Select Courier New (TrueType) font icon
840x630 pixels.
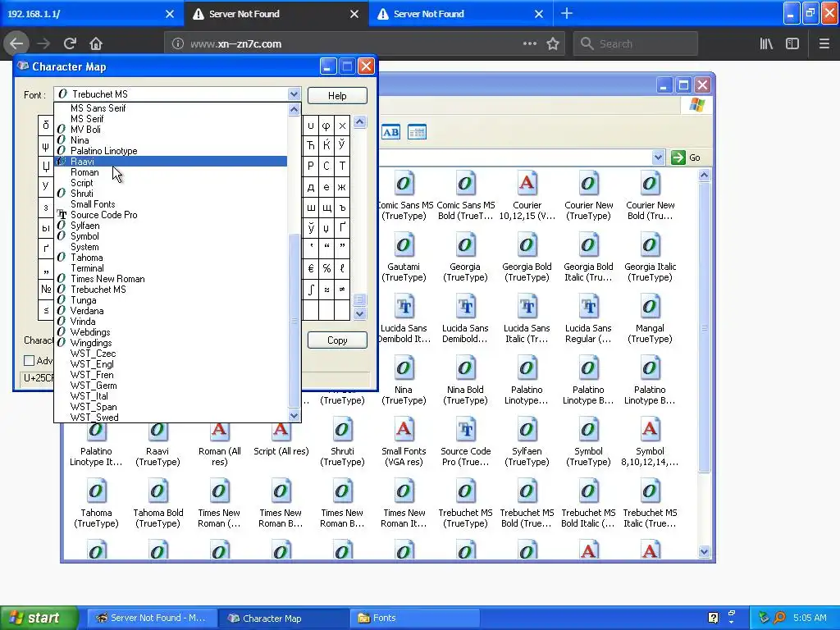588,196
